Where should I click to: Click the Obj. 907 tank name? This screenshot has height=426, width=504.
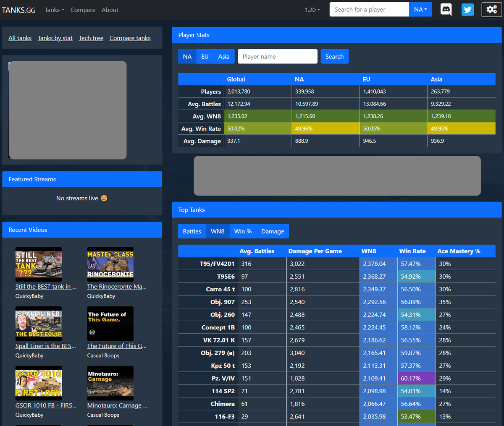tap(223, 302)
